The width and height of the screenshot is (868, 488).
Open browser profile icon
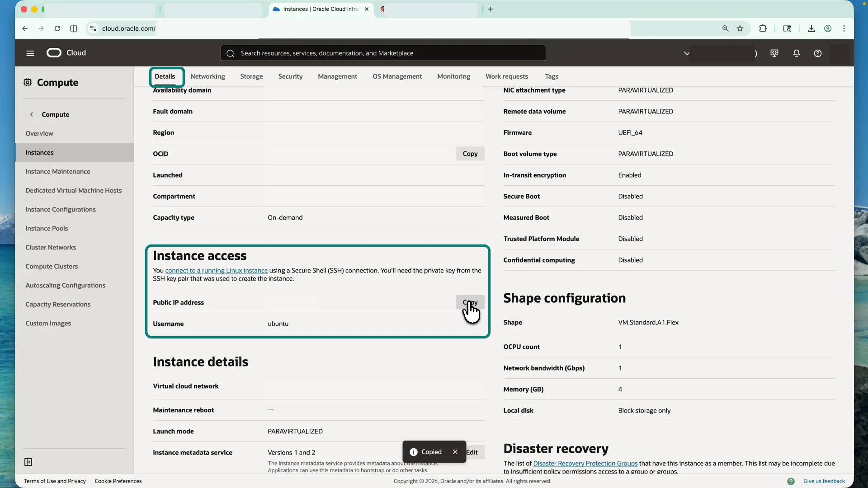(828, 28)
